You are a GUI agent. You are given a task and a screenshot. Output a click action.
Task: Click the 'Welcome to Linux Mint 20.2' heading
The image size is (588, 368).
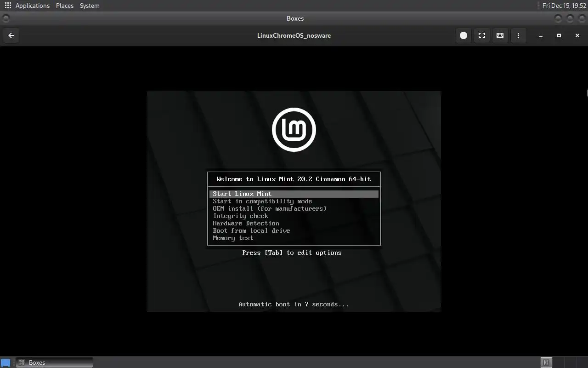(294, 179)
